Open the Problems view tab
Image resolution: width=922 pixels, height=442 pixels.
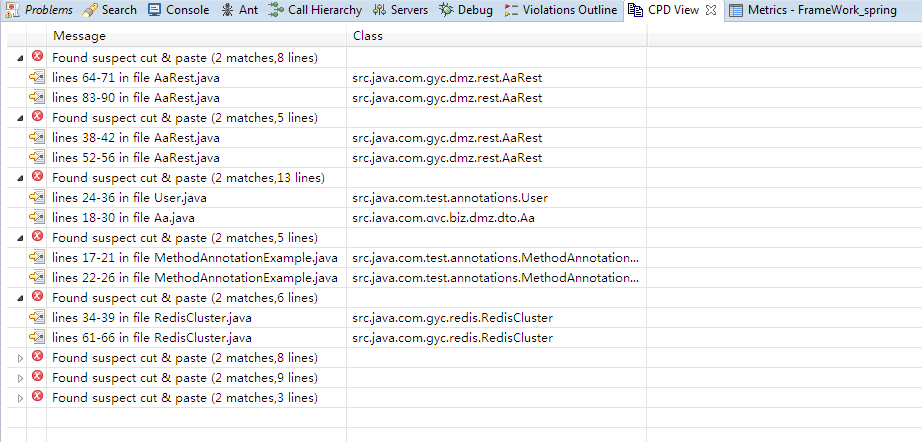[39, 10]
